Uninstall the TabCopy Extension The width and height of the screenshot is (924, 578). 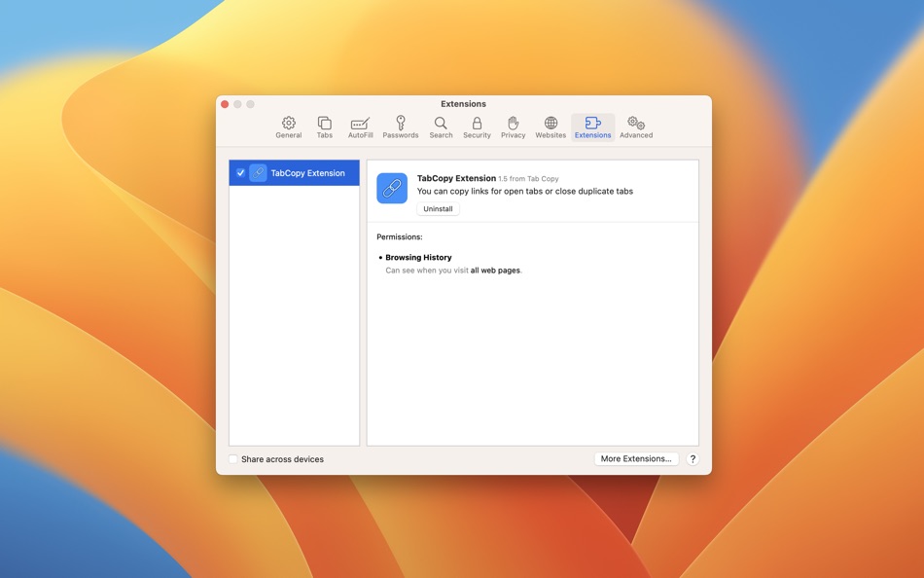pyautogui.click(x=438, y=209)
